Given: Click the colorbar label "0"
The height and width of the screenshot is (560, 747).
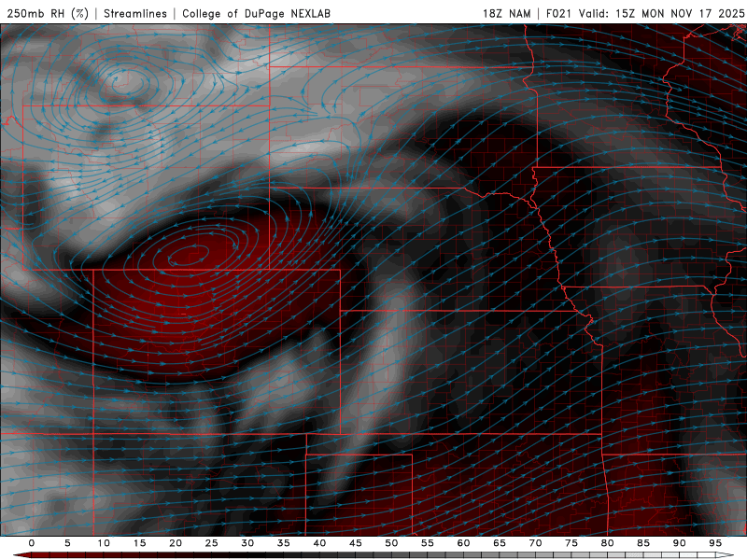Looking at the screenshot, I should (x=32, y=543).
